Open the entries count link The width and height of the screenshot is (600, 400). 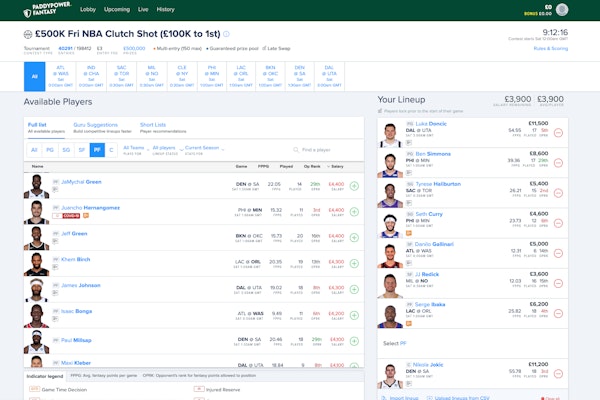(65, 49)
